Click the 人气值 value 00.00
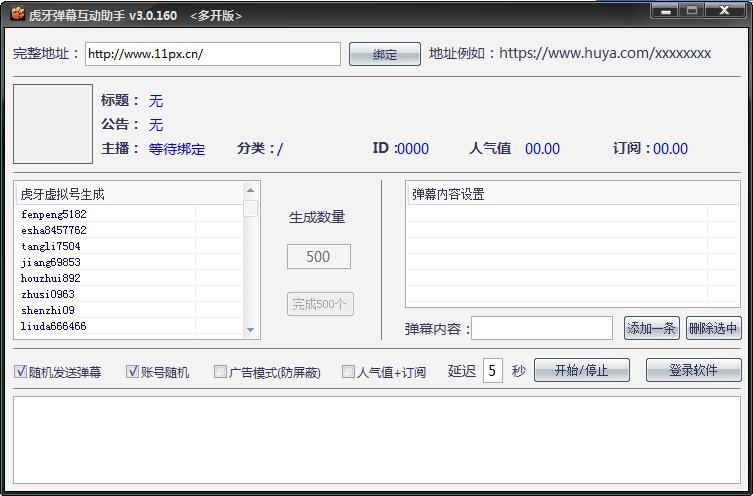 tap(543, 149)
